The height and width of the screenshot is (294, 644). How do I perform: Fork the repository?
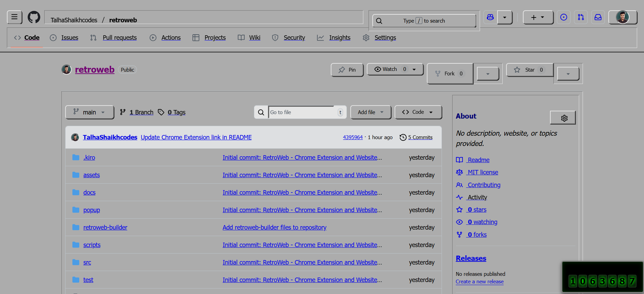coord(450,73)
